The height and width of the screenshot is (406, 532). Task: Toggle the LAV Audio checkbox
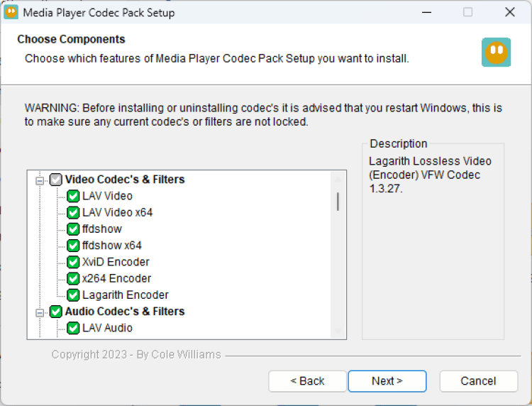coord(73,328)
